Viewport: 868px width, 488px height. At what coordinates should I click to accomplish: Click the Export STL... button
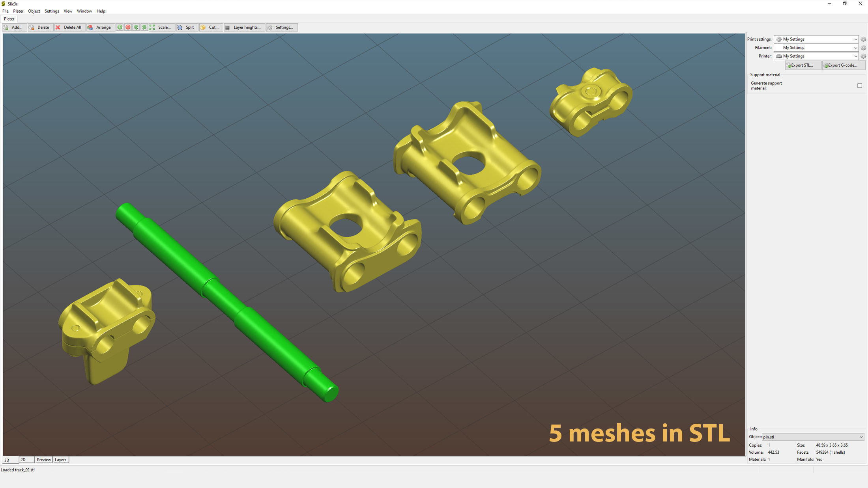[x=803, y=65]
